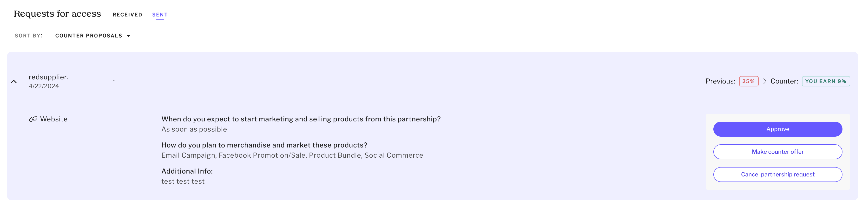Open the Counter Proposals sort dropdown
Screen dimensions: 868x210
pyautogui.click(x=89, y=36)
